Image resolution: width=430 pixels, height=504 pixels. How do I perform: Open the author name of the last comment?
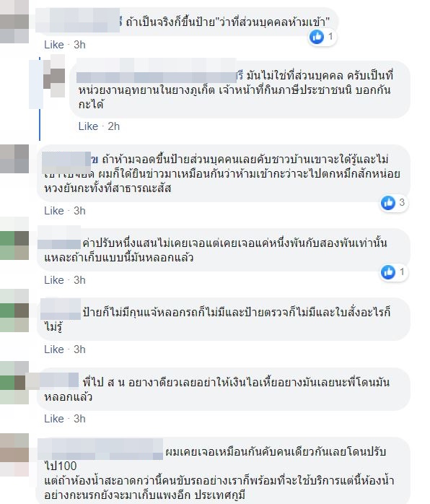pos(100,450)
